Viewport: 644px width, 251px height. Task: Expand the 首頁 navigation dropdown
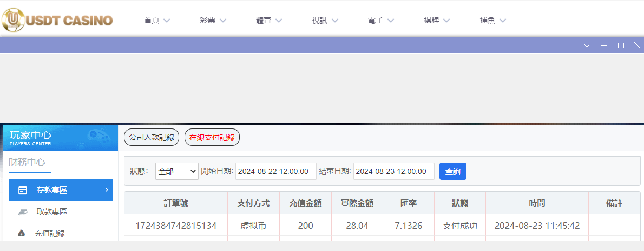[157, 21]
